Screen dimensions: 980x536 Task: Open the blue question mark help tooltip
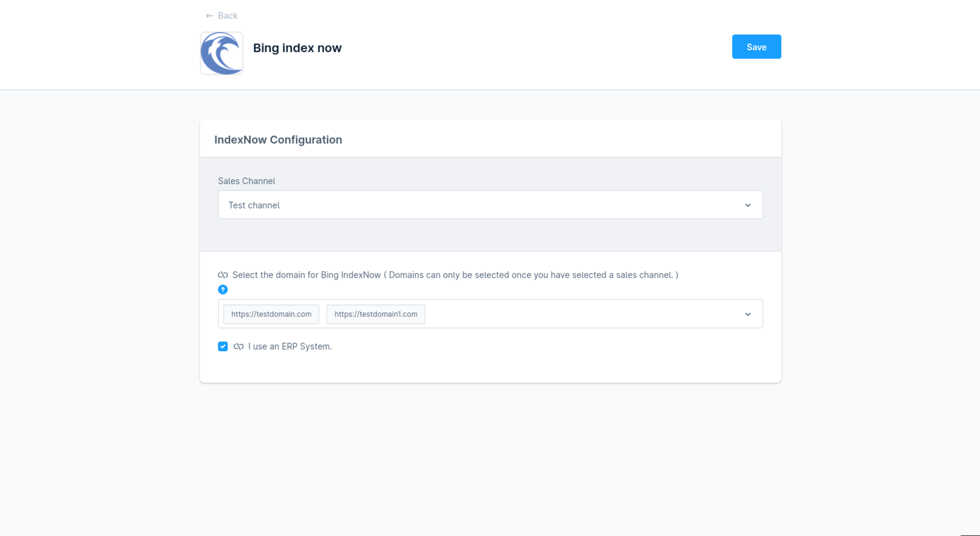pos(223,289)
